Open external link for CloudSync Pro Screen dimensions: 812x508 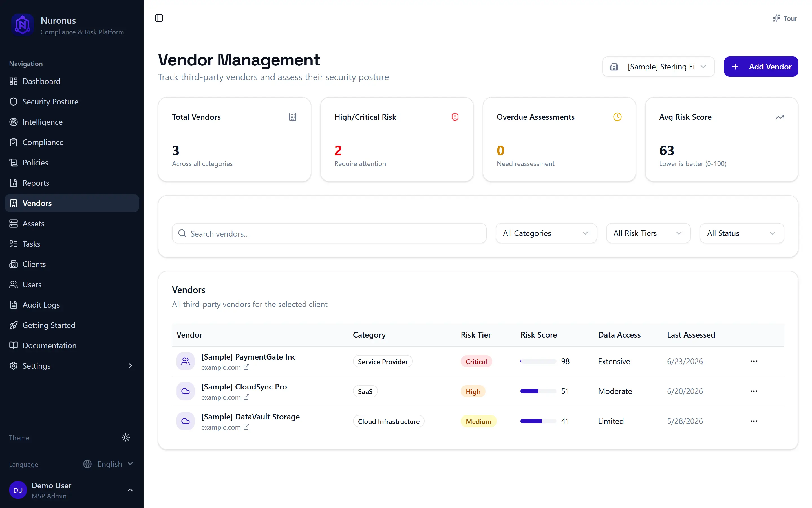(246, 397)
